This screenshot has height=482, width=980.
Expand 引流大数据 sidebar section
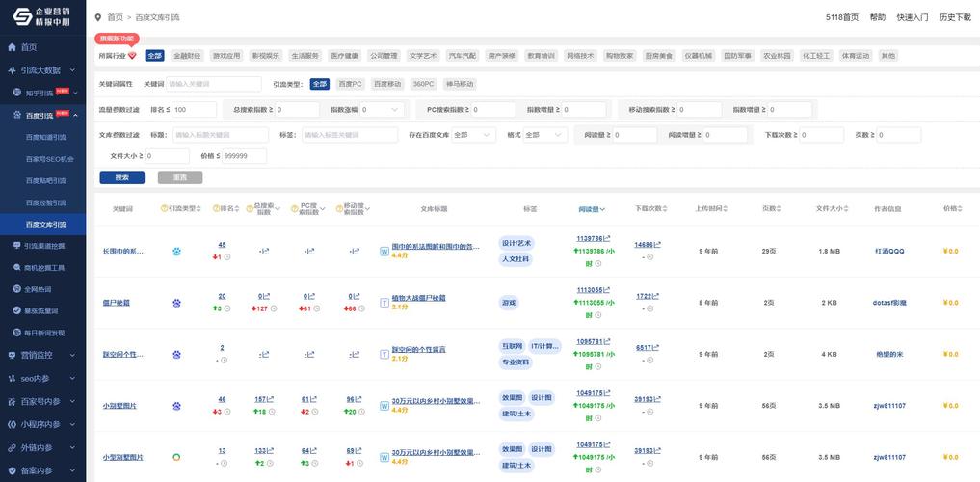(42, 70)
